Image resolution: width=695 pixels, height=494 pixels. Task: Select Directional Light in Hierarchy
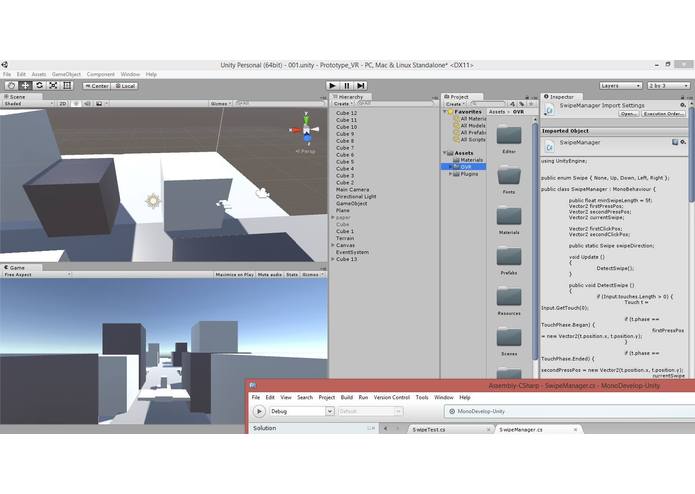click(356, 196)
